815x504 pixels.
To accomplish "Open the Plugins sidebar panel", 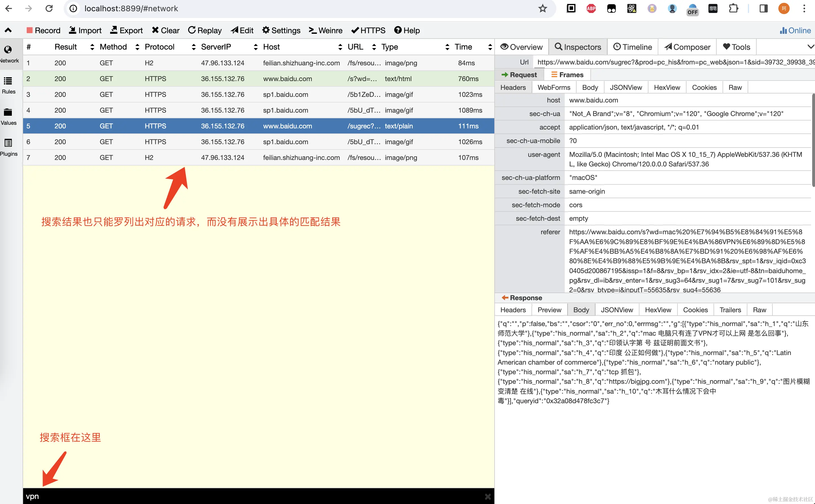I will coord(9,148).
